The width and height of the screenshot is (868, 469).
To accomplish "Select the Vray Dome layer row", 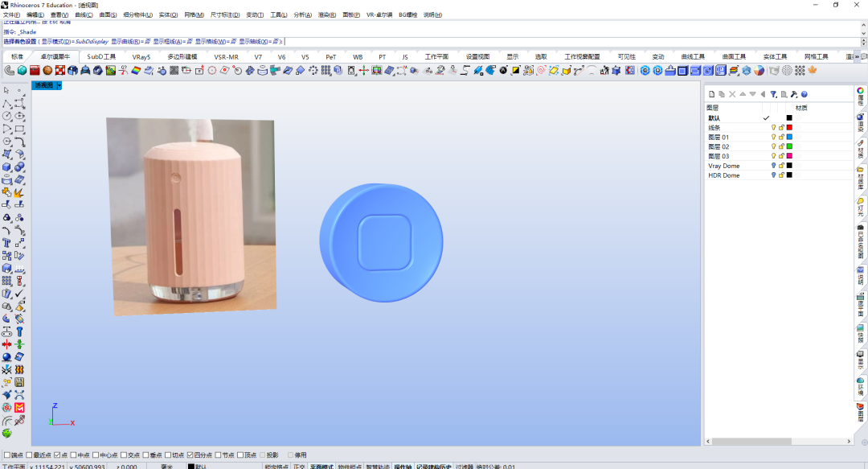I will click(780, 166).
